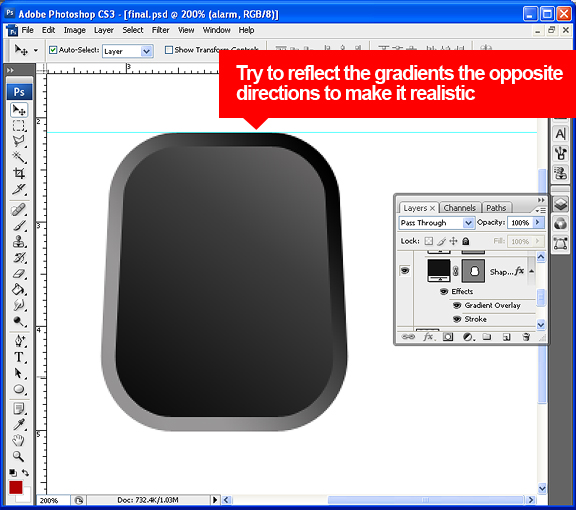
Task: Select the Rectangular Marquee tool
Action: (x=19, y=126)
